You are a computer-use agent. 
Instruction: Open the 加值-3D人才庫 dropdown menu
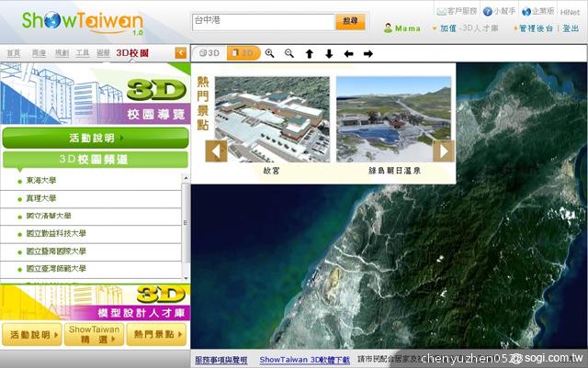[x=471, y=28]
